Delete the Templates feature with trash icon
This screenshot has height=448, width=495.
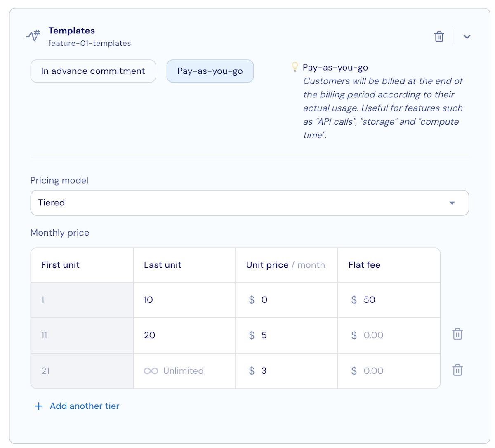pyautogui.click(x=439, y=37)
